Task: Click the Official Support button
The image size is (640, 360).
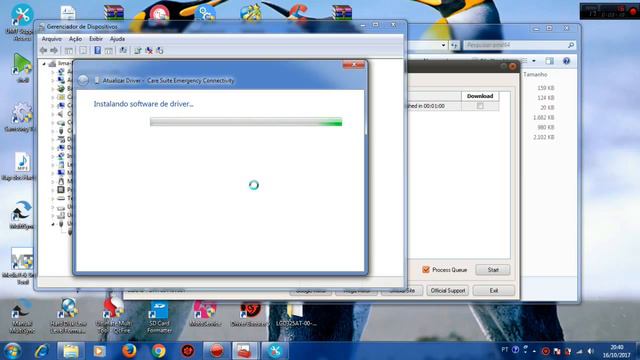Action: click(x=448, y=290)
